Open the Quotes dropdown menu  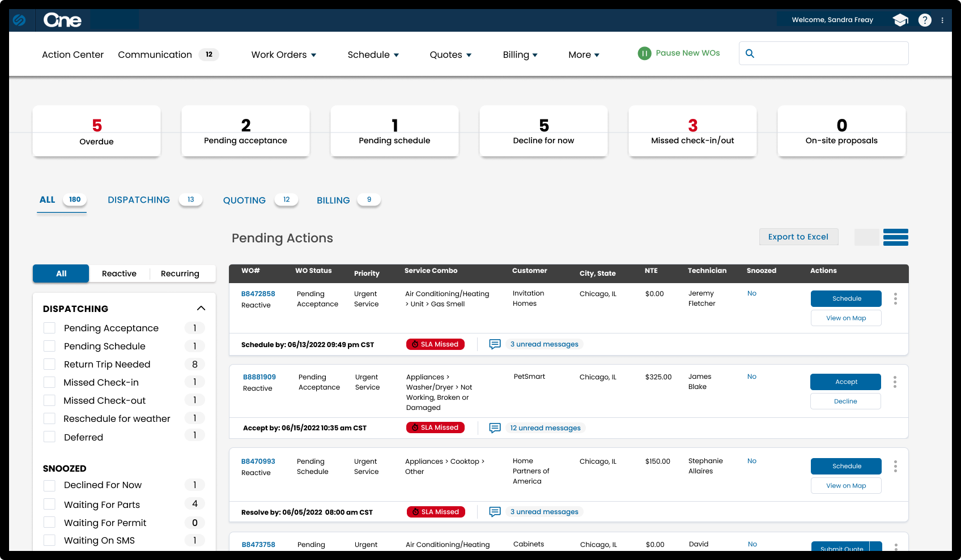[x=450, y=54]
